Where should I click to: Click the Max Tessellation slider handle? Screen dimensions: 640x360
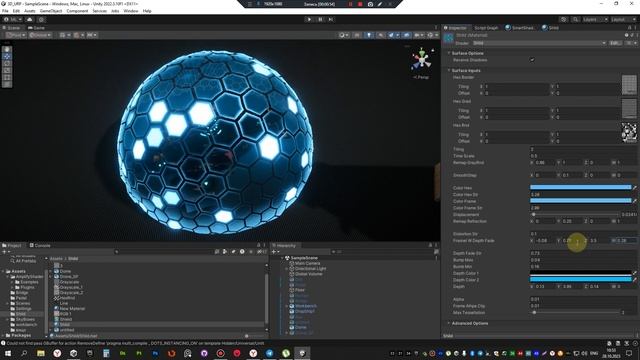[534, 312]
